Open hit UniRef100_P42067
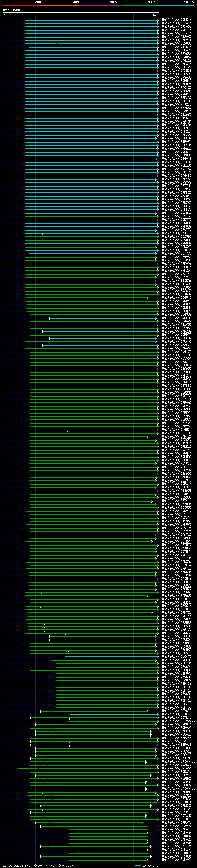Image resolution: width=197 pixels, height=868 pixels. pos(177,37)
